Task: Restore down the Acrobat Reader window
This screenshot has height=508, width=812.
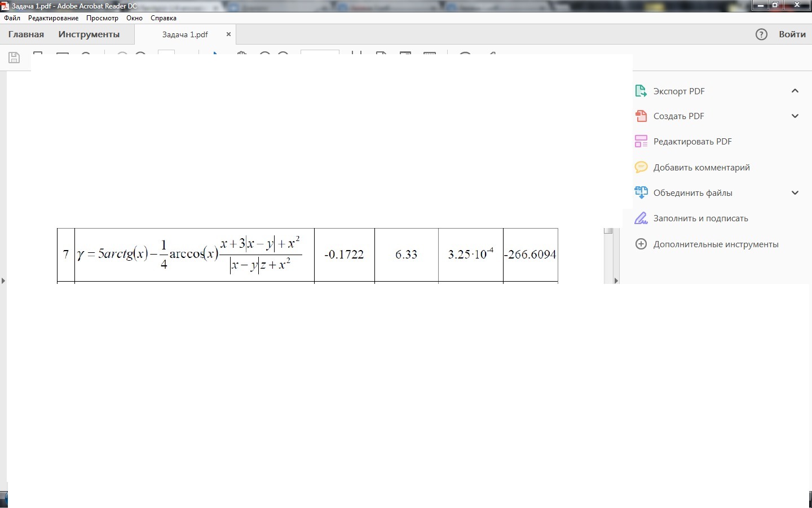Action: 775,5
